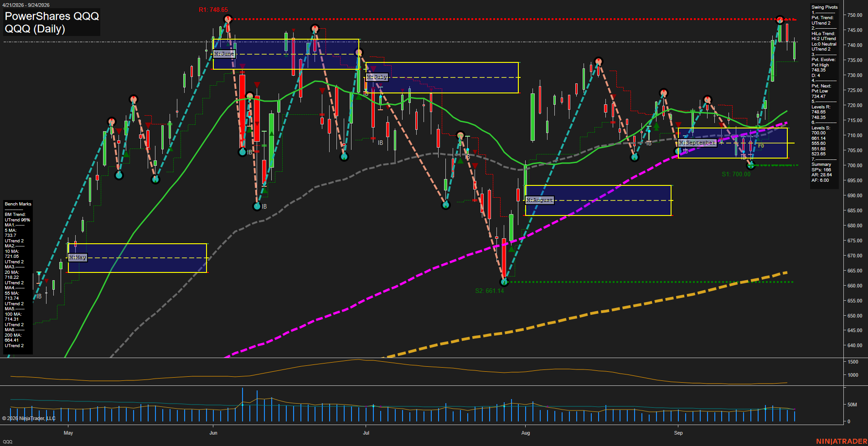Click the 733.7 moving average value
Image resolution: width=868 pixels, height=446 pixels.
(x=10, y=236)
